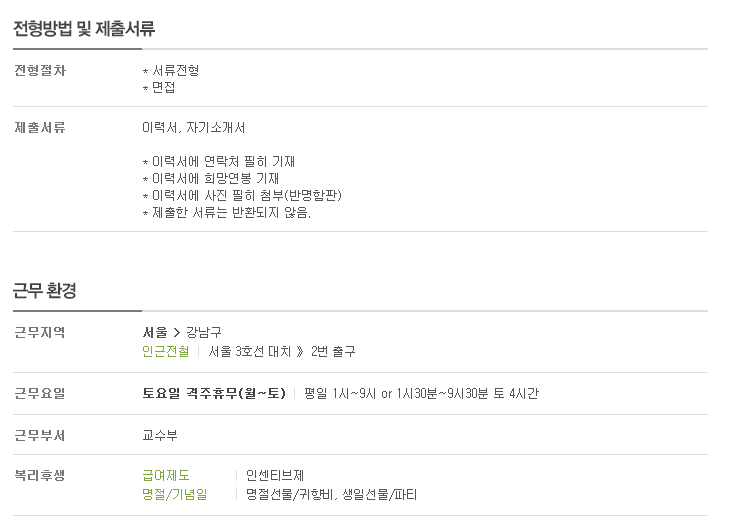The image size is (732, 531).
Task: Click the 교수부 department text
Action: click(160, 435)
